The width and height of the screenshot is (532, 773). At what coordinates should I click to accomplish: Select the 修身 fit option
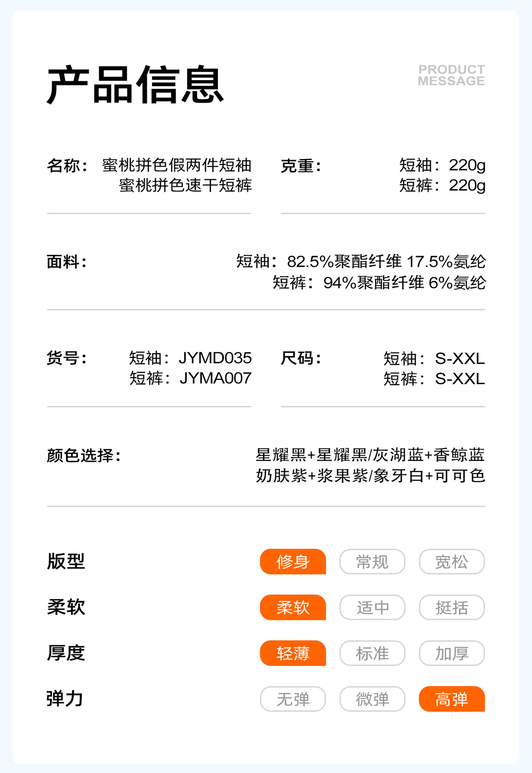point(293,562)
